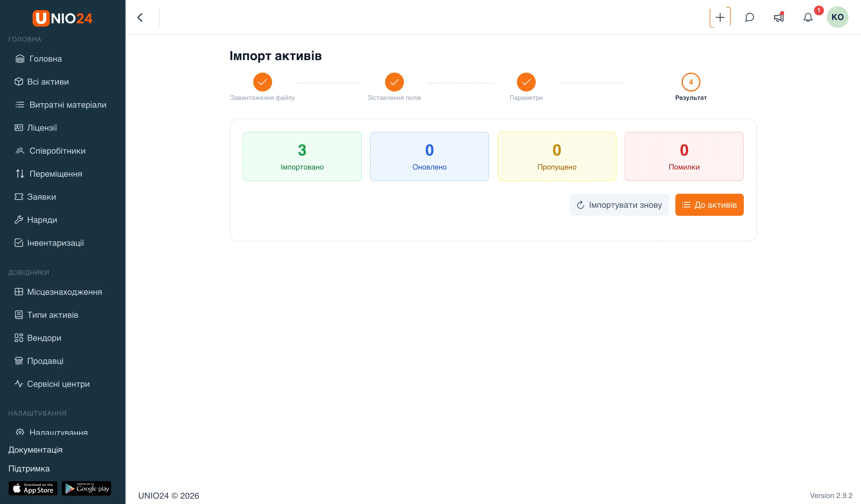This screenshot has height=504, width=861.
Task: Click the Імпортовано result card
Action: pyautogui.click(x=302, y=157)
